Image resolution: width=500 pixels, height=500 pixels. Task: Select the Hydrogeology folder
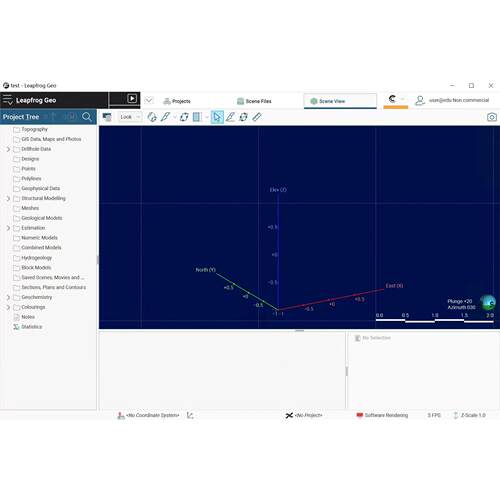click(33, 258)
